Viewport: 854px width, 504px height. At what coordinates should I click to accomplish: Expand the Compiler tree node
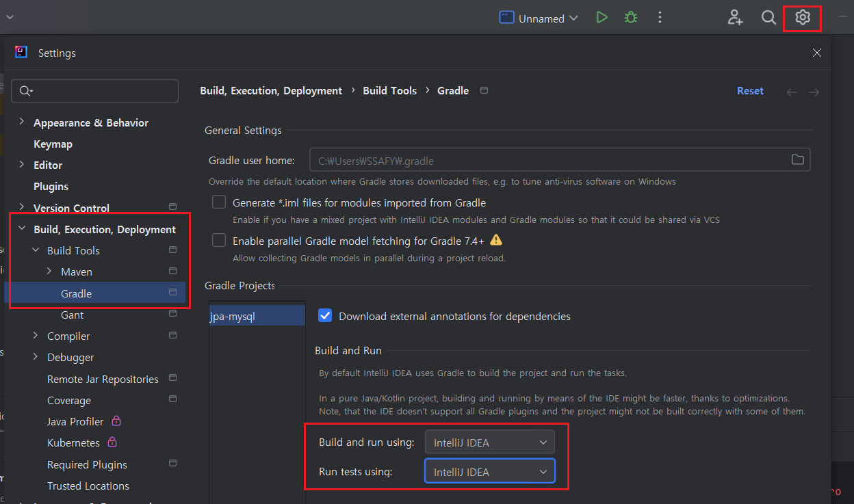(36, 336)
